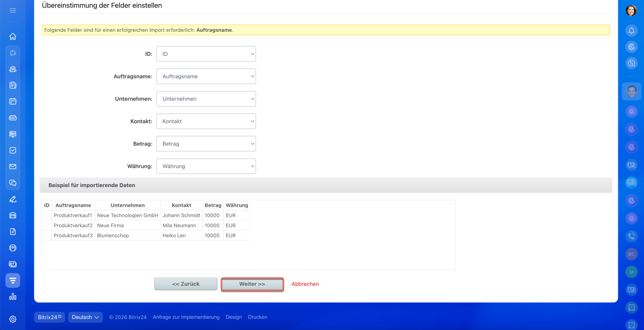This screenshot has height=330, width=644.
Task: Open settings gear at sidebar bottom
Action: pos(13,319)
